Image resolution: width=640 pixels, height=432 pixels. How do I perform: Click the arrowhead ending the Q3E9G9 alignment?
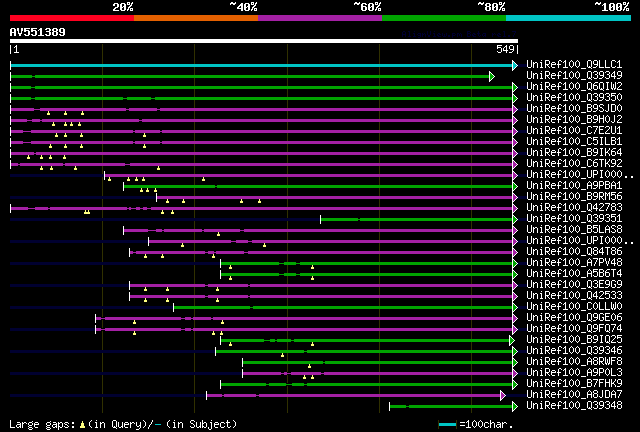click(x=515, y=286)
